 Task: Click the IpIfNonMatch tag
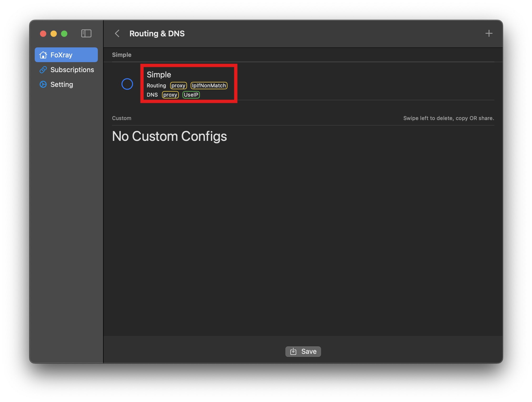209,86
